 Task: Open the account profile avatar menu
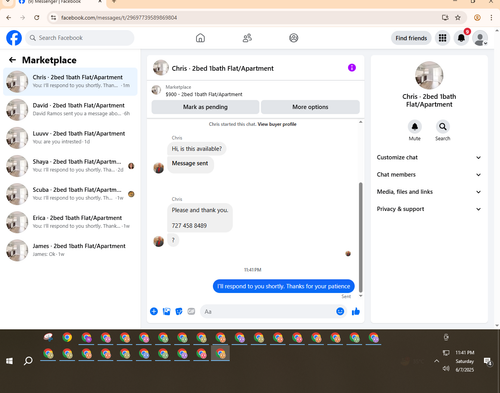[480, 38]
